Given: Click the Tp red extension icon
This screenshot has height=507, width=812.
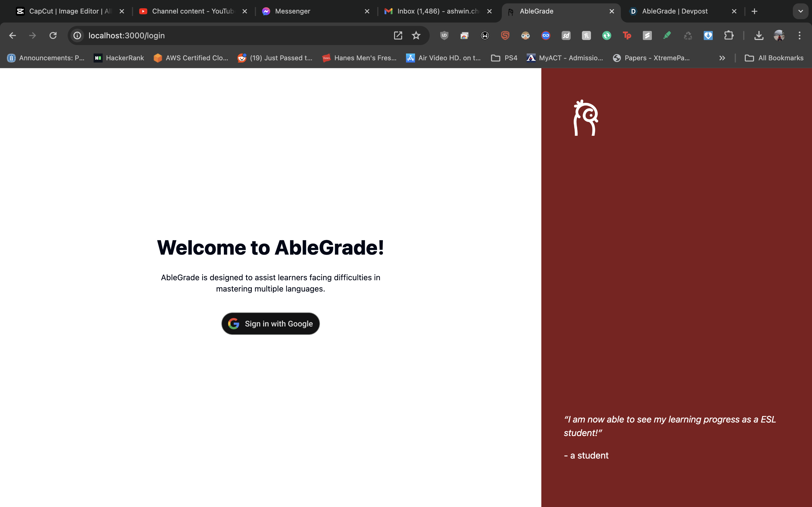Looking at the screenshot, I should (626, 35).
